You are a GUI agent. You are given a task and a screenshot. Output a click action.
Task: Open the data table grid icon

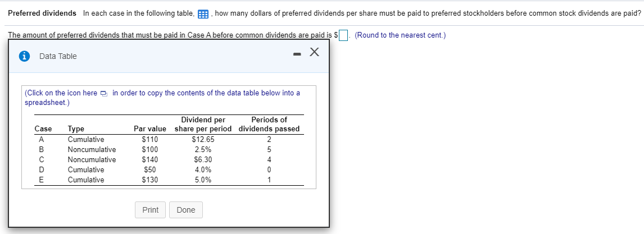[203, 14]
